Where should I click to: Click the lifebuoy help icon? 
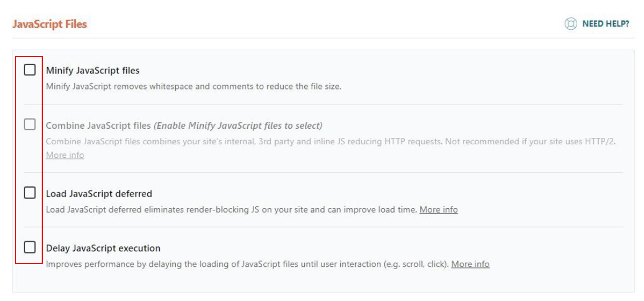point(570,24)
